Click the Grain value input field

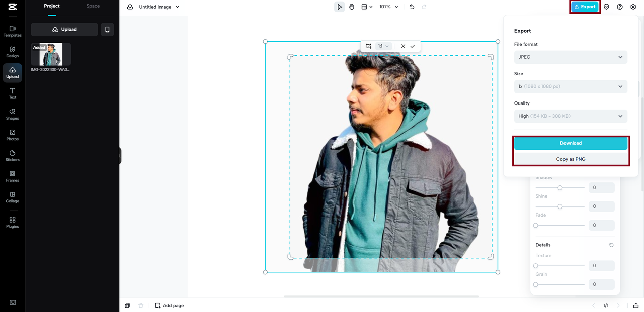[602, 284]
